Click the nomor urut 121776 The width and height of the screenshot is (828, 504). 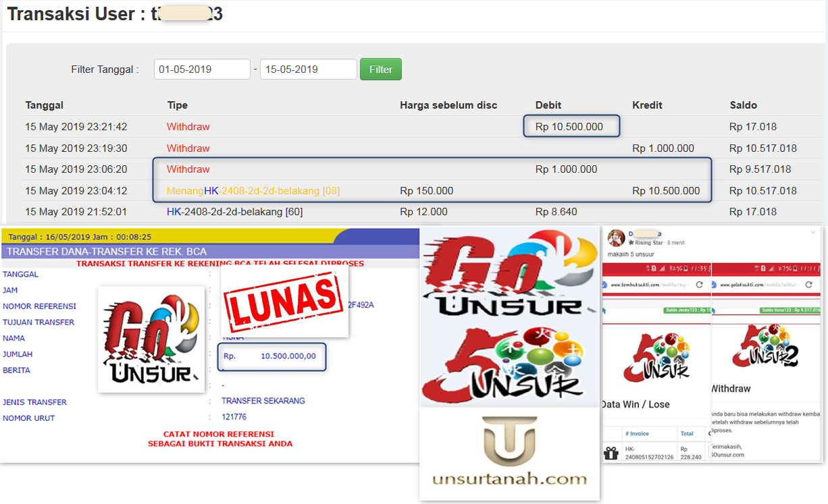(234, 417)
